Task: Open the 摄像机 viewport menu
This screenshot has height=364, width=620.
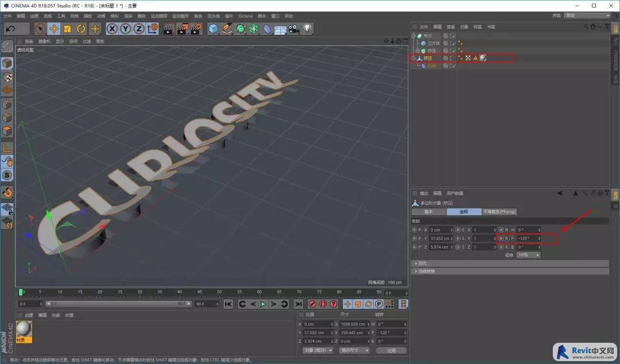Action: coord(44,41)
